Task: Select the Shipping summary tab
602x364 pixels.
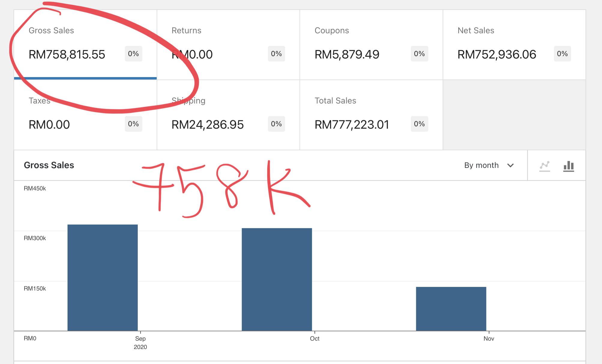Action: tap(228, 115)
